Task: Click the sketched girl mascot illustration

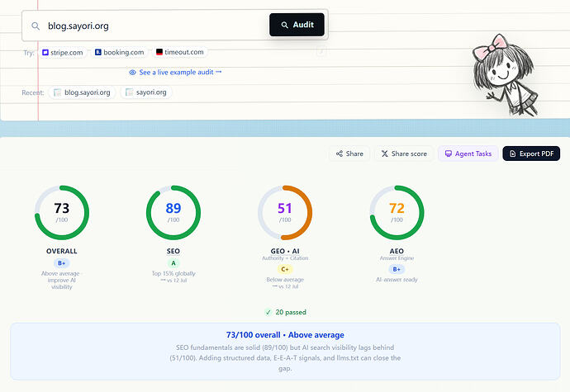Action: pos(506,75)
